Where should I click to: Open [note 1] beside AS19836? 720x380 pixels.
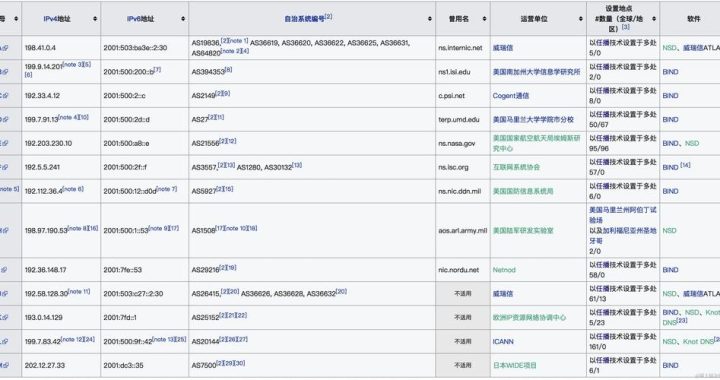(238, 40)
